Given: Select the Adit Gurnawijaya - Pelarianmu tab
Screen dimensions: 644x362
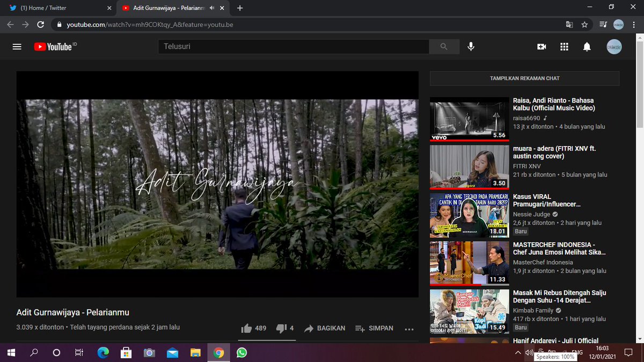Looking at the screenshot, I should 172,8.
